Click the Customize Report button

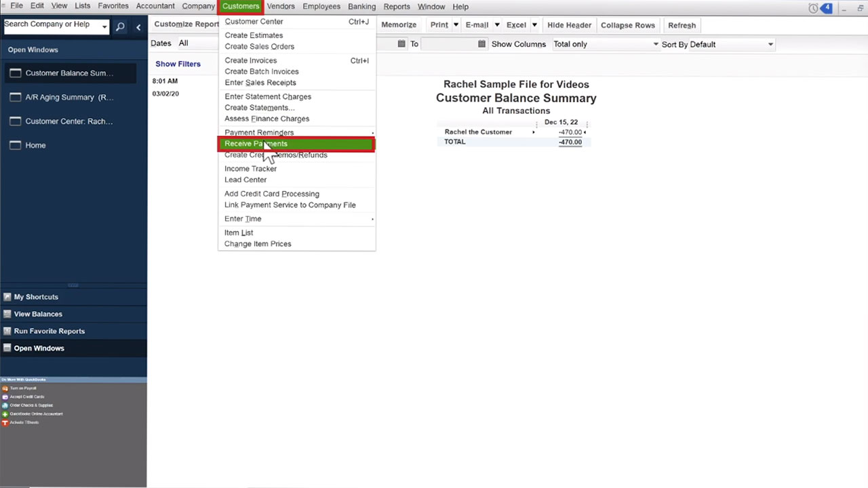point(186,24)
